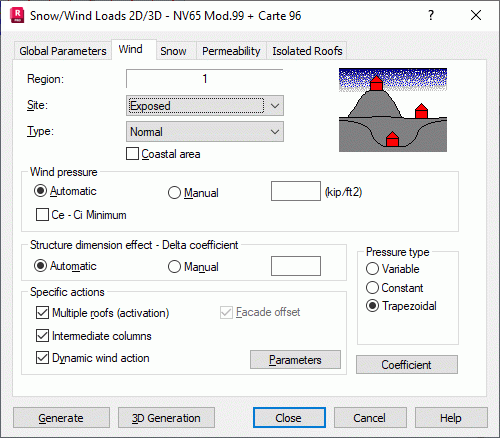Uncheck Intermediate columns option
The image size is (500, 438).
pyautogui.click(x=42, y=335)
